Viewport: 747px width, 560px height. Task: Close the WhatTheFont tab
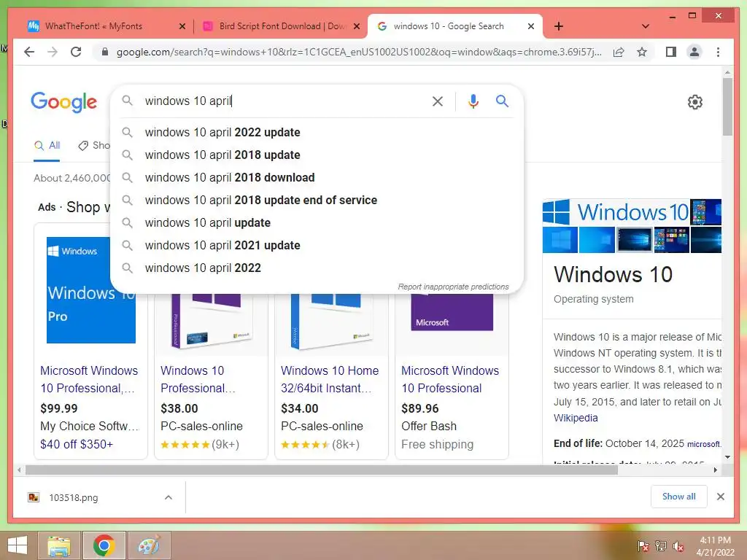(182, 26)
